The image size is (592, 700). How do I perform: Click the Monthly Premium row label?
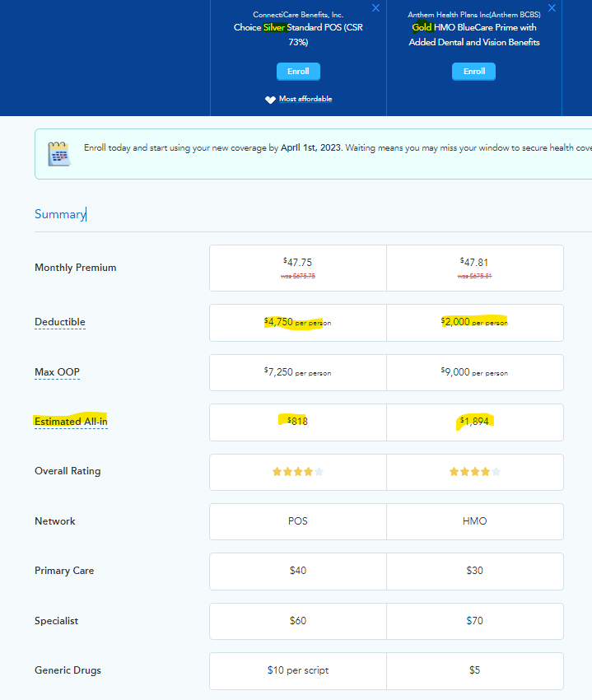(x=76, y=268)
